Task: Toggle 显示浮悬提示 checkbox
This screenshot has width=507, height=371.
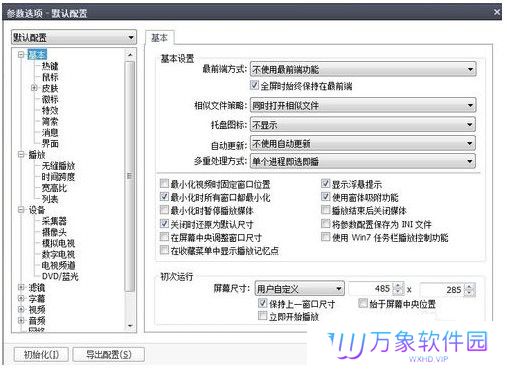Action: click(x=325, y=183)
